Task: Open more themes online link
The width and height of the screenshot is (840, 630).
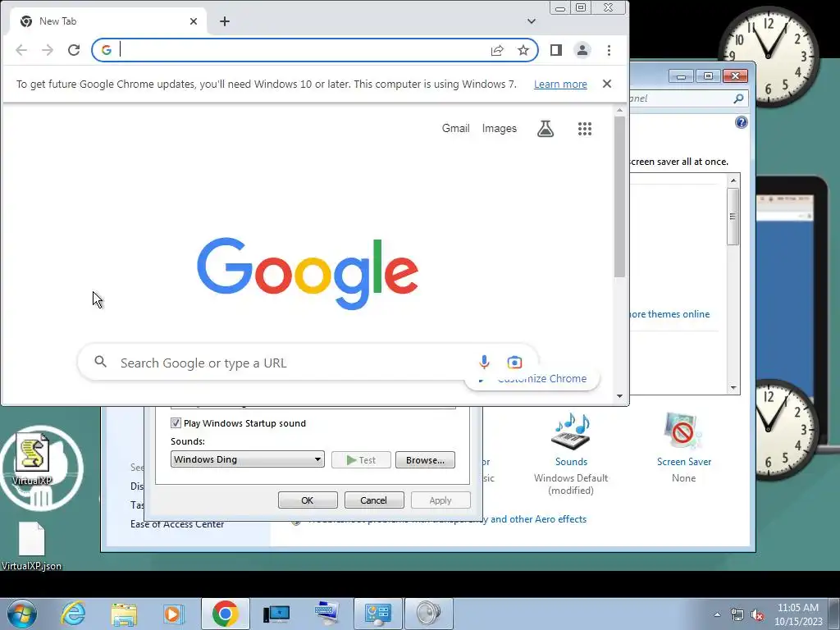Action: pos(669,314)
